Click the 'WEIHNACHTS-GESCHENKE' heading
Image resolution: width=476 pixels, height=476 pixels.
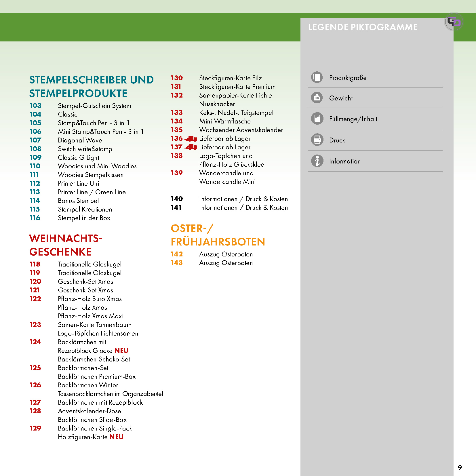click(x=66, y=245)
